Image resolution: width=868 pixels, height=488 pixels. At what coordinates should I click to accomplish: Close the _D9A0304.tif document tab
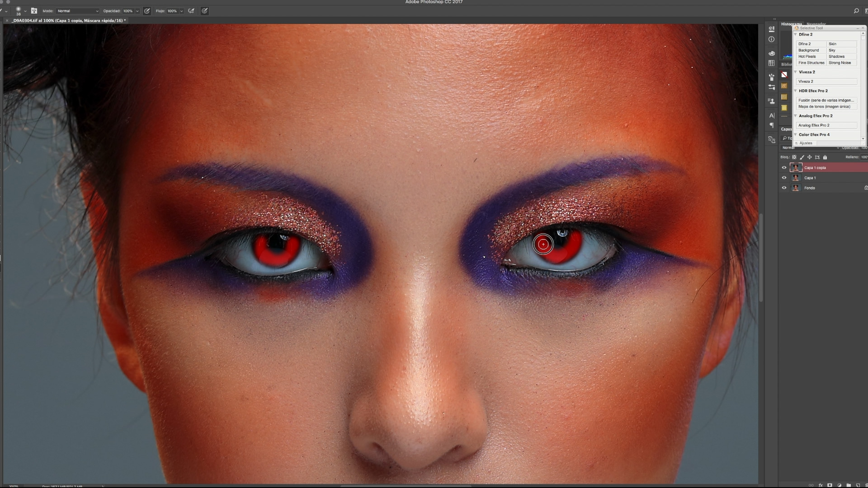click(x=7, y=21)
